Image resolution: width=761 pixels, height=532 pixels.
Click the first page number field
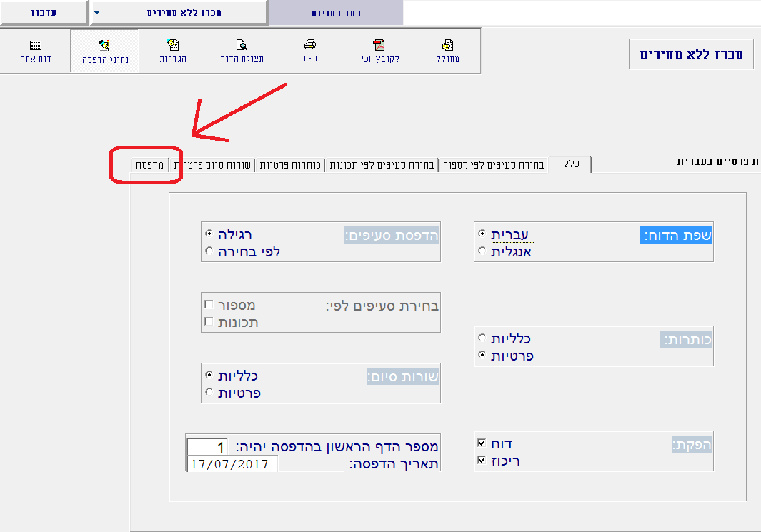(x=207, y=448)
